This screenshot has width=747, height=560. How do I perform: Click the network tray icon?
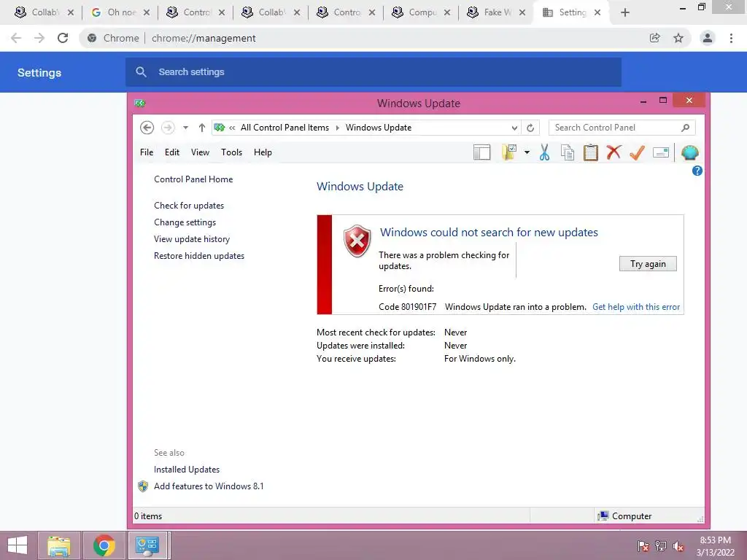click(x=660, y=546)
